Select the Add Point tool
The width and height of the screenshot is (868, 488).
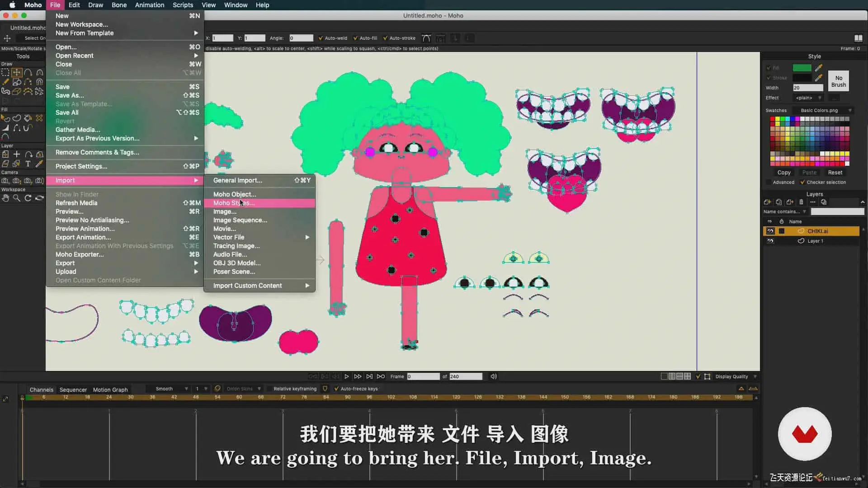coord(28,72)
